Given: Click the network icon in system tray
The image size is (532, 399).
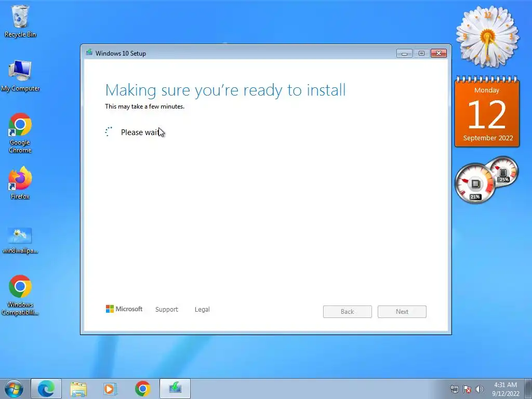Looking at the screenshot, I should click(454, 389).
